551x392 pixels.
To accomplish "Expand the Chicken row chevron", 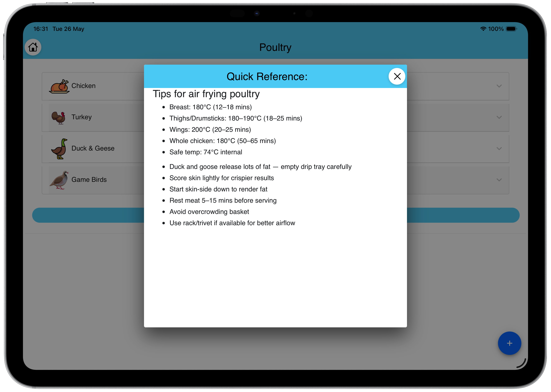I will [499, 86].
